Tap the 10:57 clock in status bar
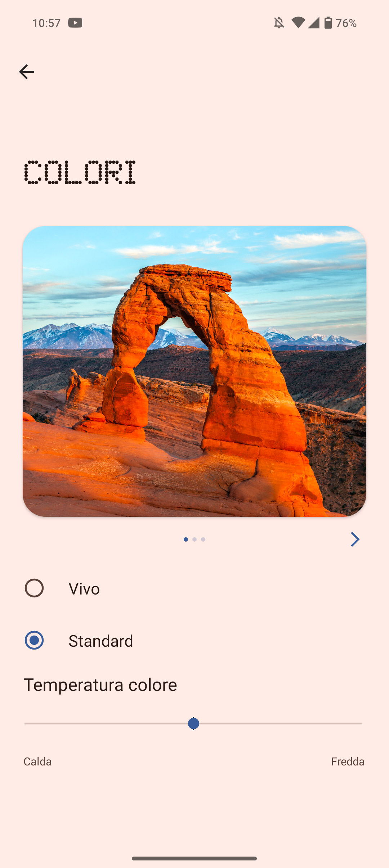389x868 pixels. (46, 23)
